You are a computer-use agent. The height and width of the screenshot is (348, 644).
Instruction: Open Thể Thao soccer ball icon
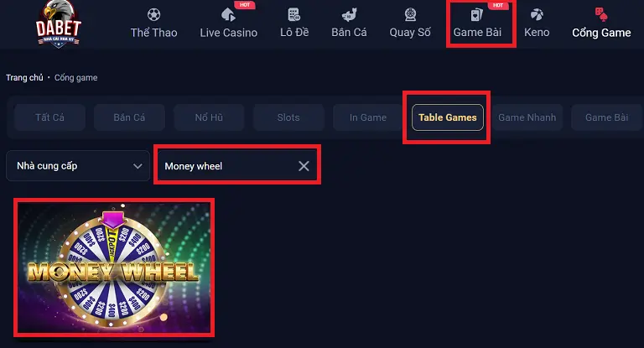coord(154,15)
